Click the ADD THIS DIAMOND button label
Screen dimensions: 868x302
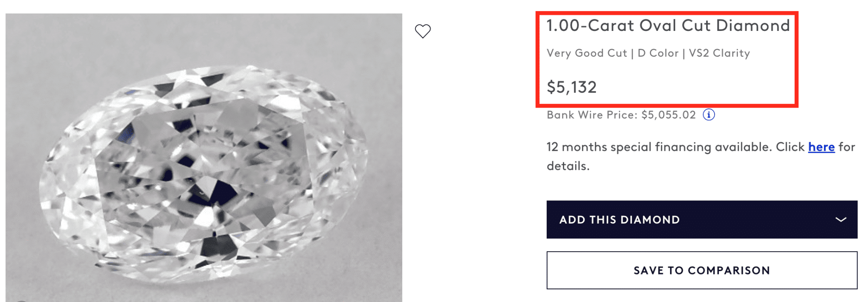tap(619, 219)
